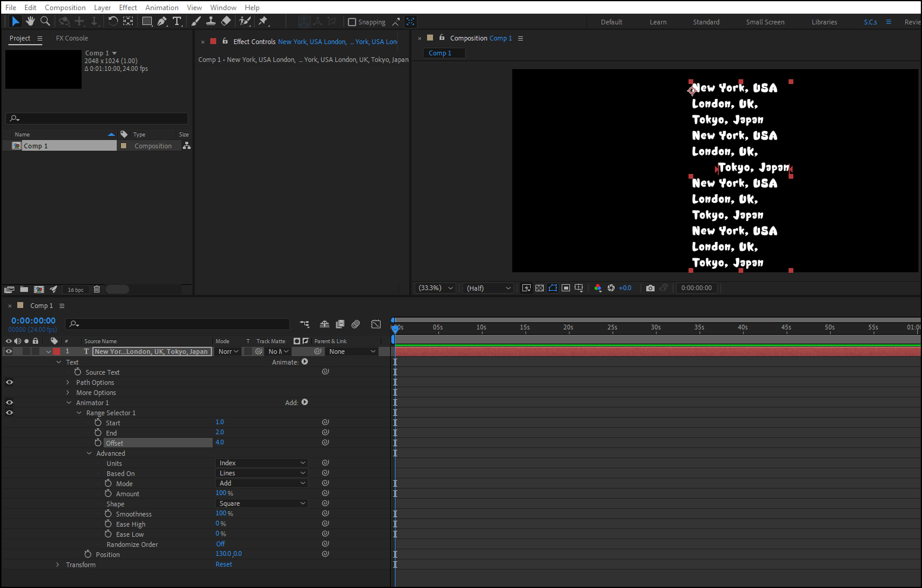Click Reset next to Transform

click(223, 564)
